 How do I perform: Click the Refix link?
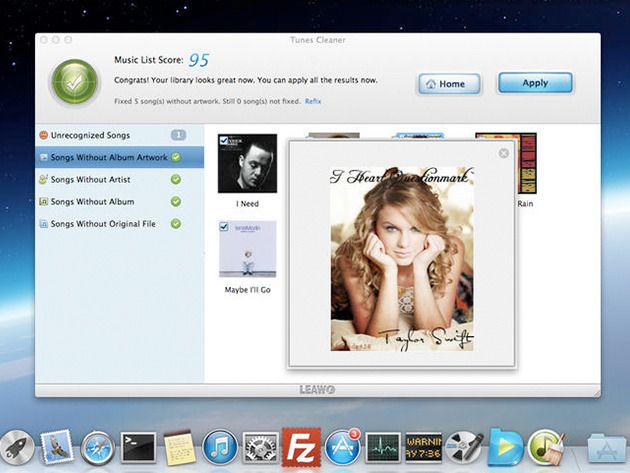click(313, 101)
